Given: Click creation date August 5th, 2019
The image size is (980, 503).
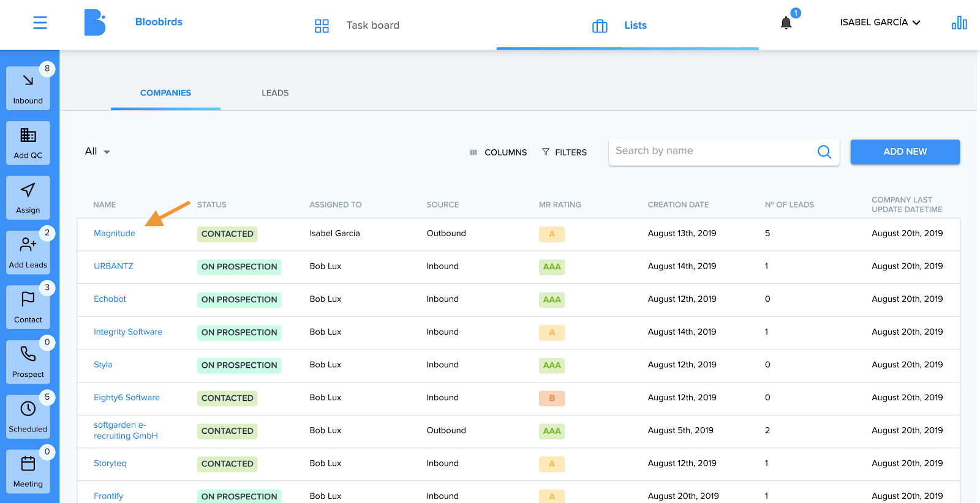Looking at the screenshot, I should tap(680, 430).
